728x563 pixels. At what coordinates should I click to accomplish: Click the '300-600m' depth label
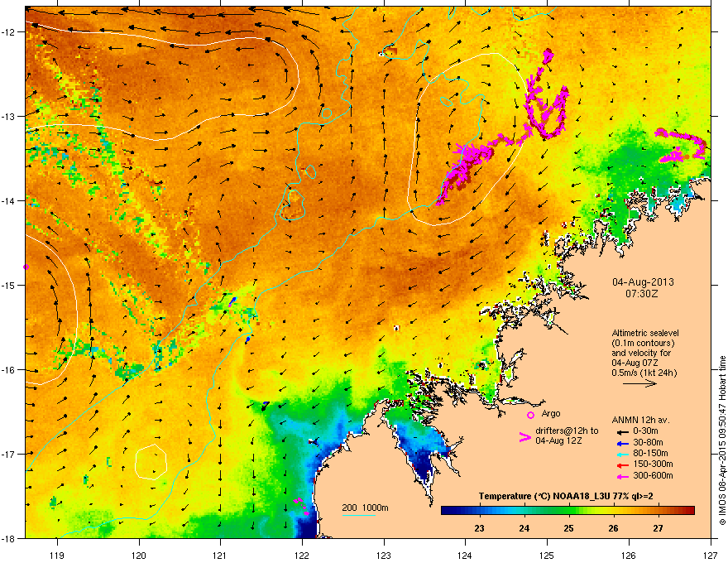(653, 475)
